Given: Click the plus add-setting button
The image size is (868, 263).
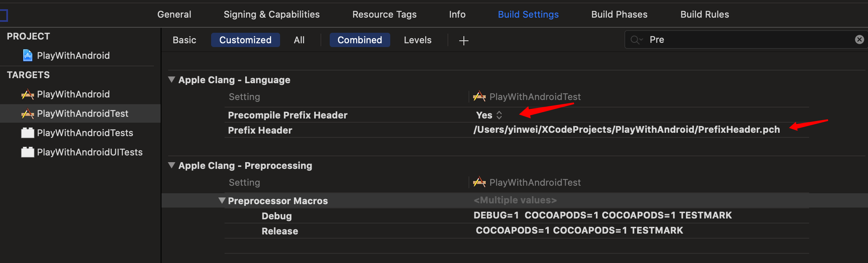Looking at the screenshot, I should [464, 40].
